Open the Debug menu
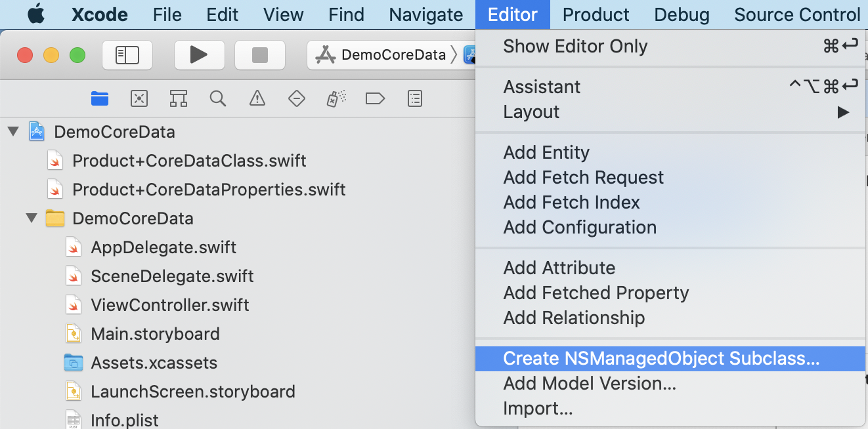The image size is (868, 429). click(682, 14)
